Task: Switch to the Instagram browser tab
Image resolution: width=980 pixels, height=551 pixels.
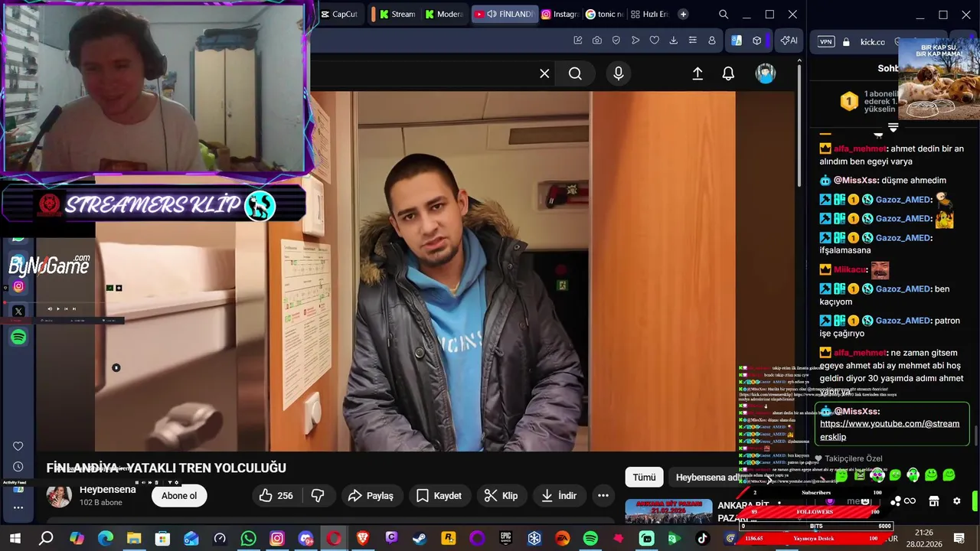Action: pyautogui.click(x=560, y=14)
